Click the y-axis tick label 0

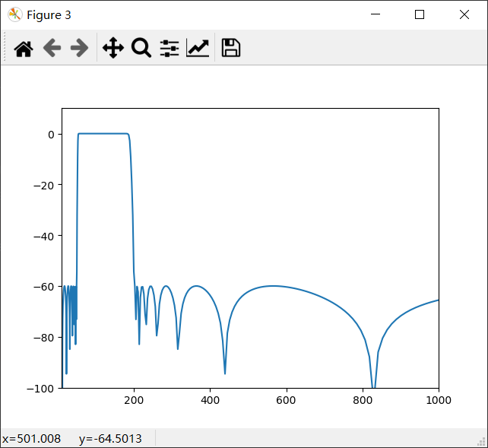coord(51,135)
